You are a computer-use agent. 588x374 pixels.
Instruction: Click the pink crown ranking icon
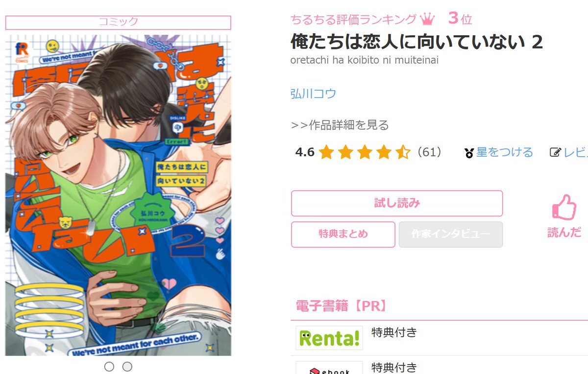point(427,19)
